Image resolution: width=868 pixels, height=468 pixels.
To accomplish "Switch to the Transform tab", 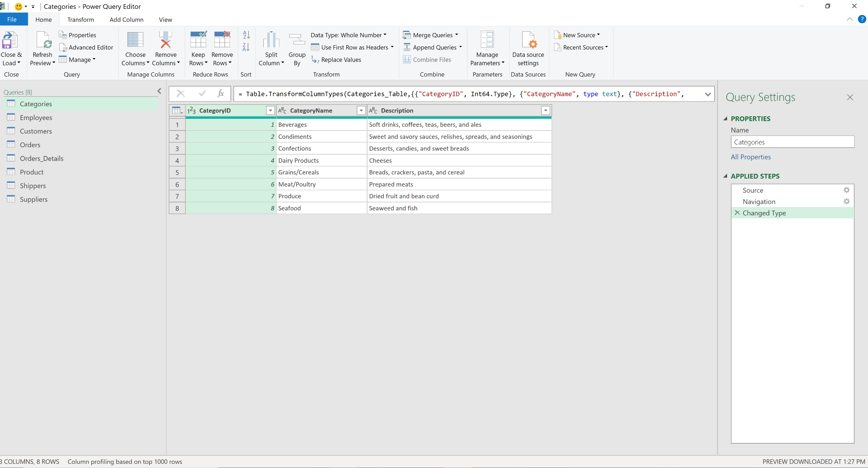I will (81, 20).
